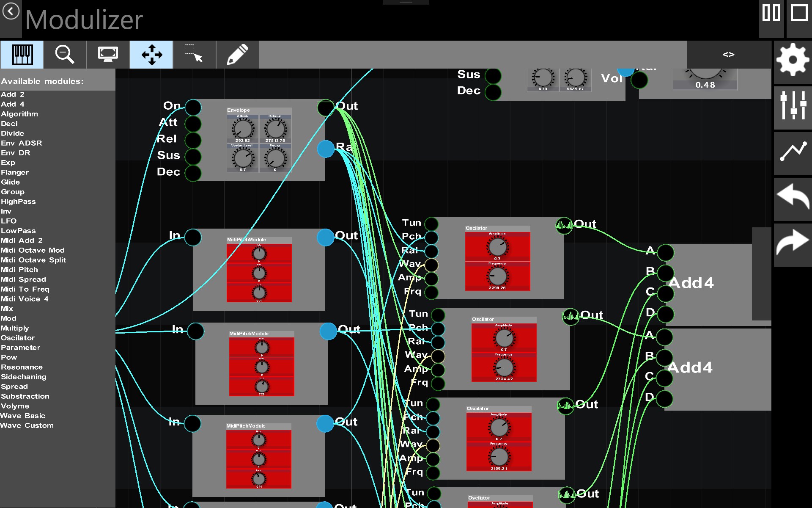Toggle pause playback at top right
812x508 pixels.
[x=771, y=13]
